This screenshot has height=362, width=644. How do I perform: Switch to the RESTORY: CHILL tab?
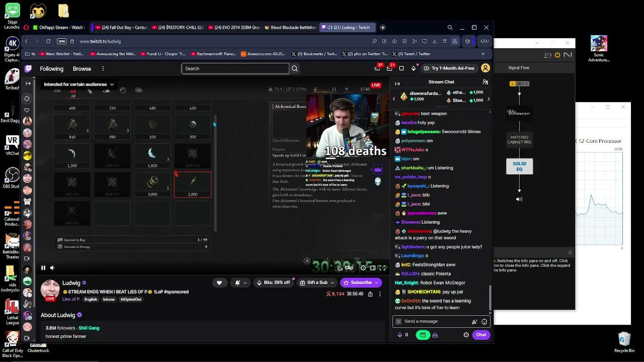point(177,28)
